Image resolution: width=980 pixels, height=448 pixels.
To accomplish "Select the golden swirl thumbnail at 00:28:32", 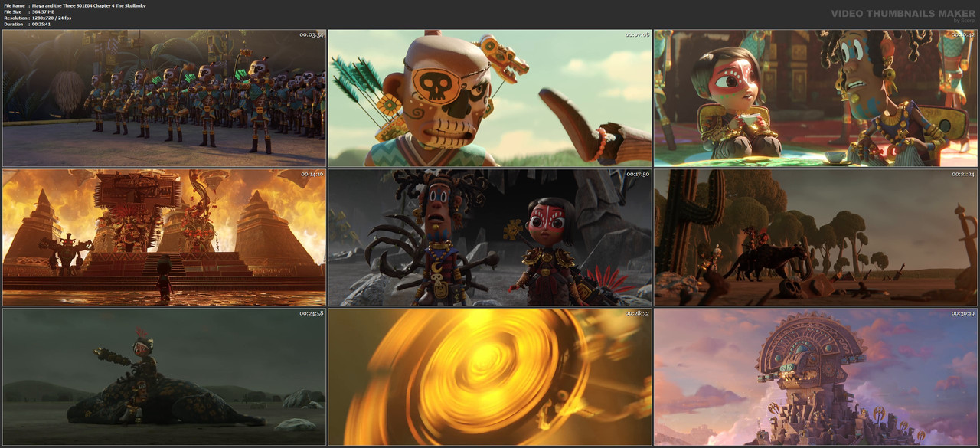I will click(490, 377).
